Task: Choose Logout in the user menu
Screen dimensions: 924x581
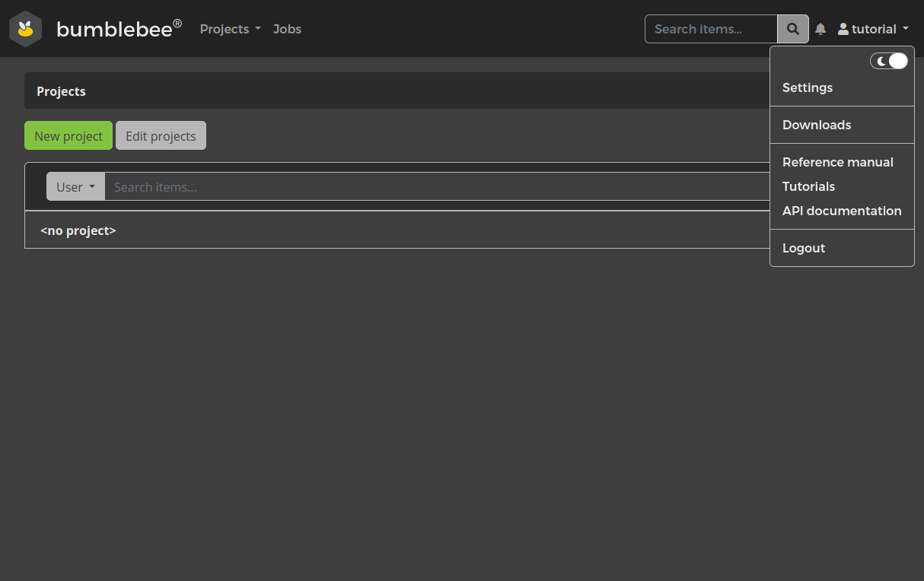Action: pyautogui.click(x=804, y=248)
